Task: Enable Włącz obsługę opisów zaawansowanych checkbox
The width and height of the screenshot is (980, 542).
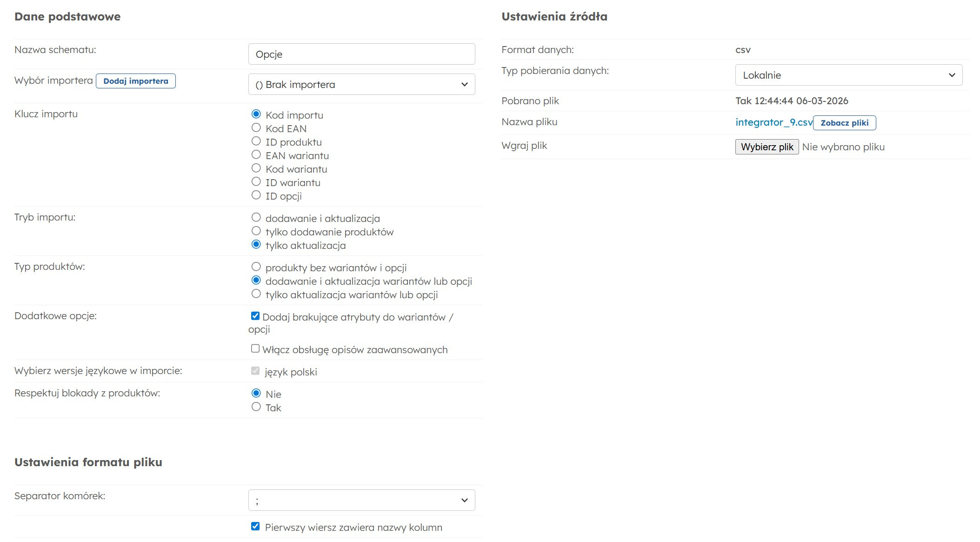Action: pyautogui.click(x=255, y=348)
